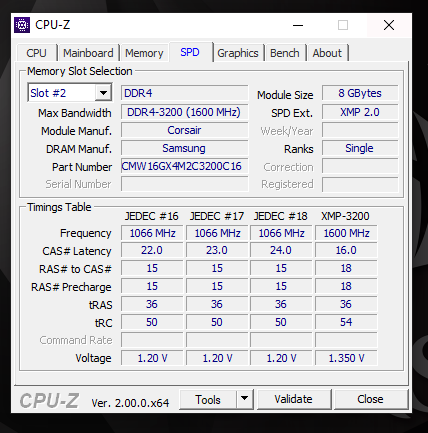Click RAS# to CAS# XMP value 18
Screen dimensions: 428x433
point(346,268)
